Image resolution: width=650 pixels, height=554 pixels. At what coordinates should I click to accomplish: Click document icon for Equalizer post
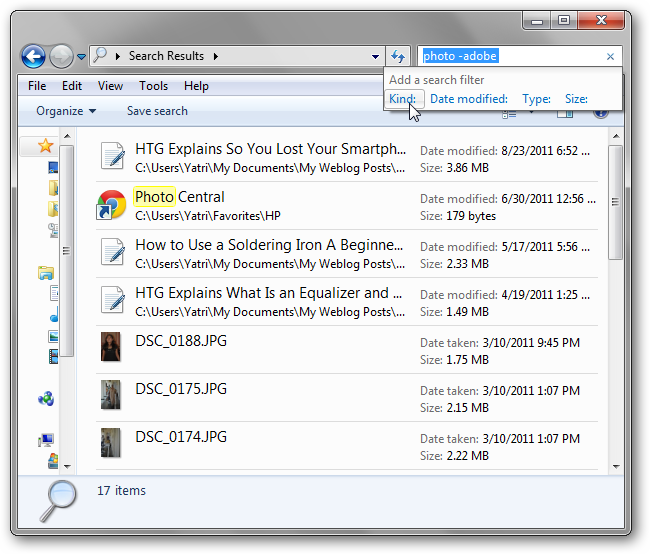click(x=113, y=300)
